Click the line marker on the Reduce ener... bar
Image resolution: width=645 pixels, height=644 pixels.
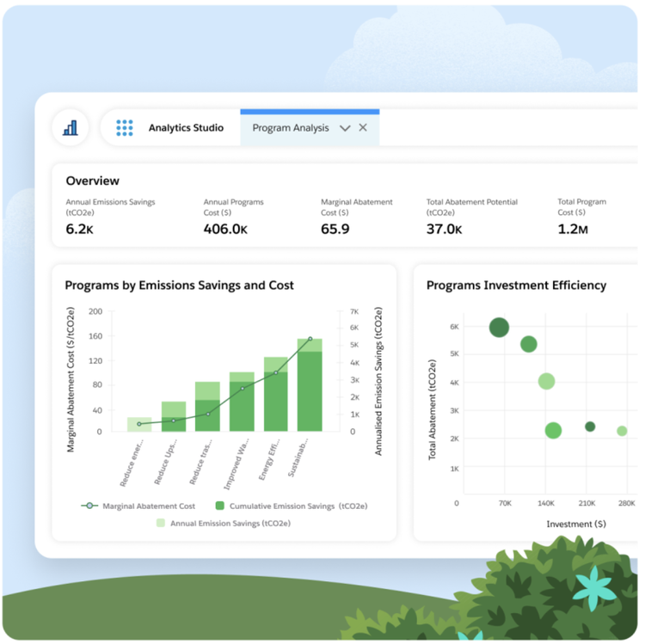[x=139, y=424]
